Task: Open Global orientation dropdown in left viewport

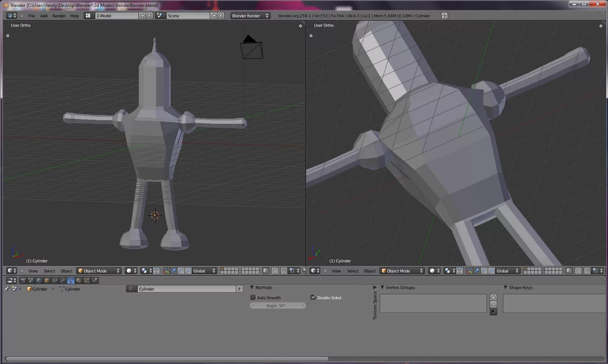Action: (x=204, y=271)
